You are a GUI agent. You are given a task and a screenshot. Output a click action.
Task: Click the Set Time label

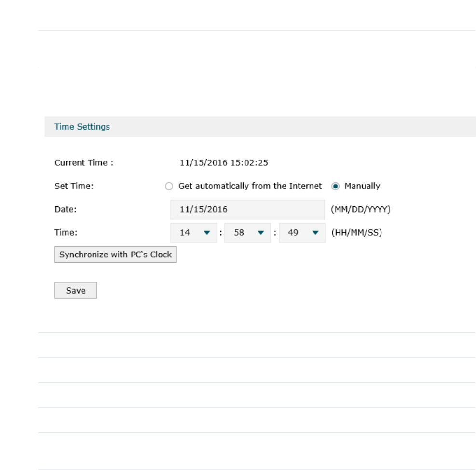[74, 186]
